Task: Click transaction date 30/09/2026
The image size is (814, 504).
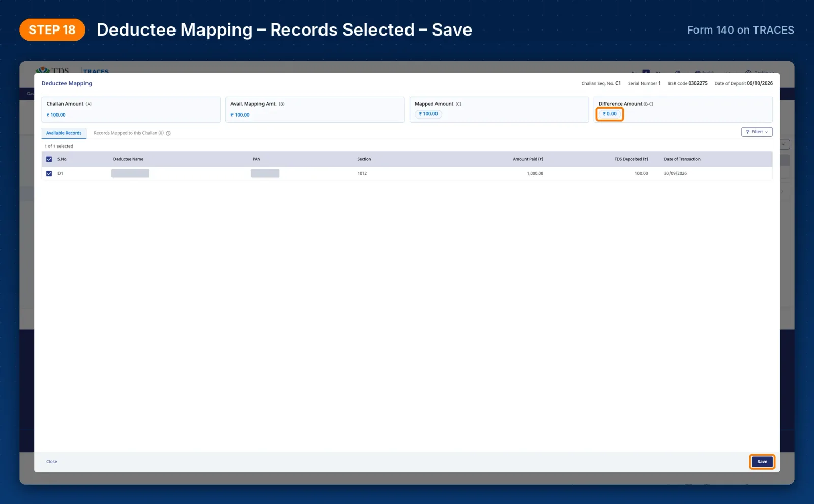Action: 675,173
